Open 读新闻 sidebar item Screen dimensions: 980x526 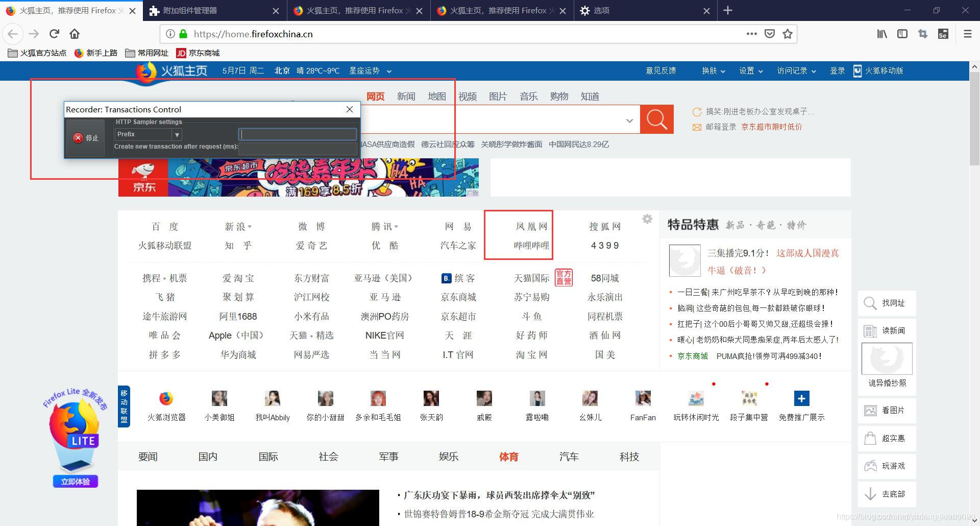coord(887,331)
